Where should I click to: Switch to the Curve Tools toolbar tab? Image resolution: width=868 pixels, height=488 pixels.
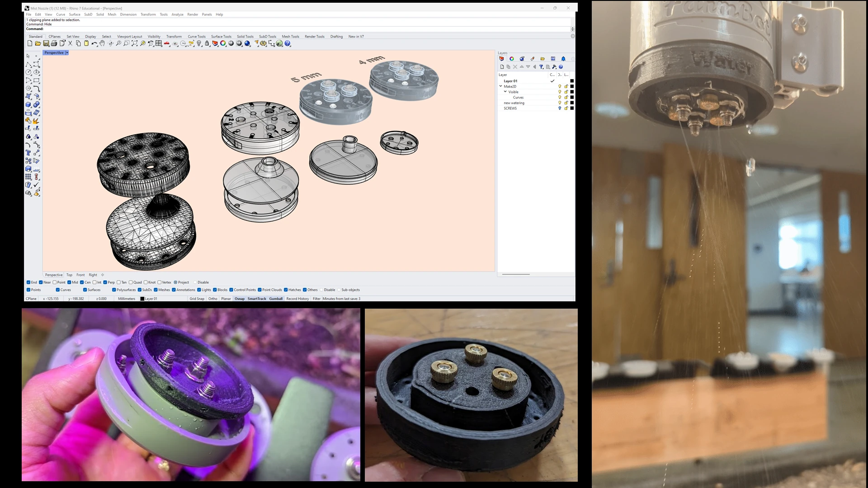[197, 37]
